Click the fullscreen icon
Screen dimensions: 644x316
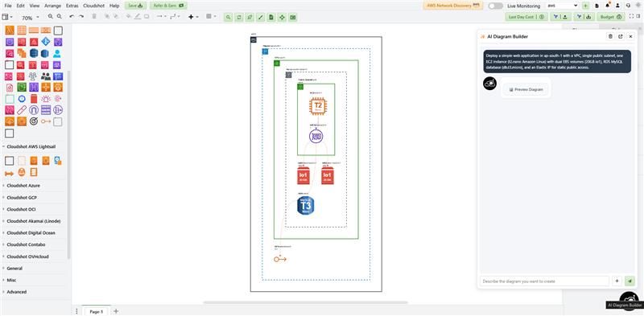click(632, 17)
